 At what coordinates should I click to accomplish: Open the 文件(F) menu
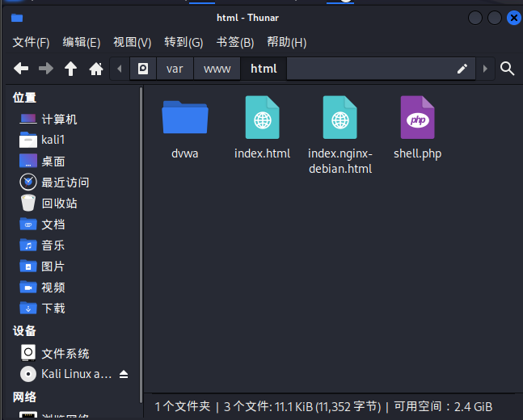[x=31, y=42]
